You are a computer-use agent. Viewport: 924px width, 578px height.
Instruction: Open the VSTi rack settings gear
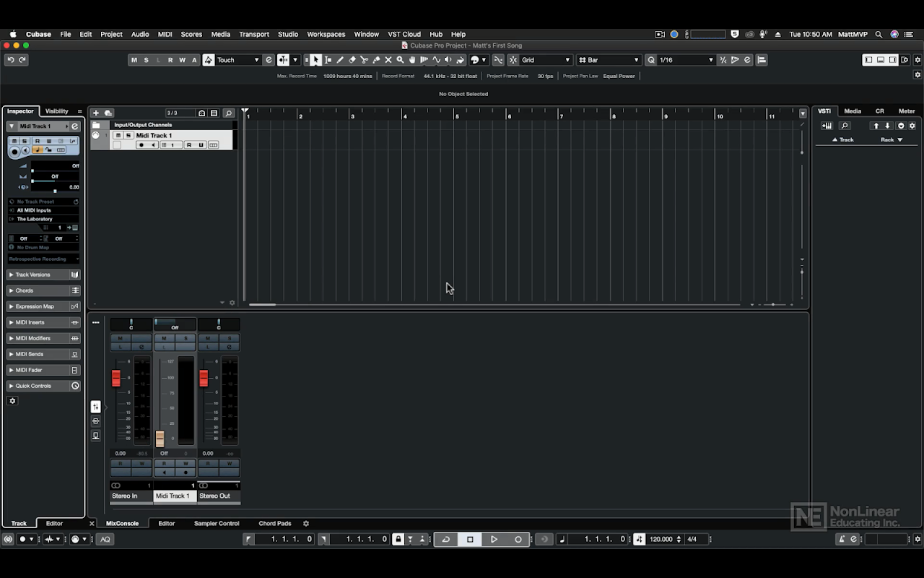pos(912,126)
